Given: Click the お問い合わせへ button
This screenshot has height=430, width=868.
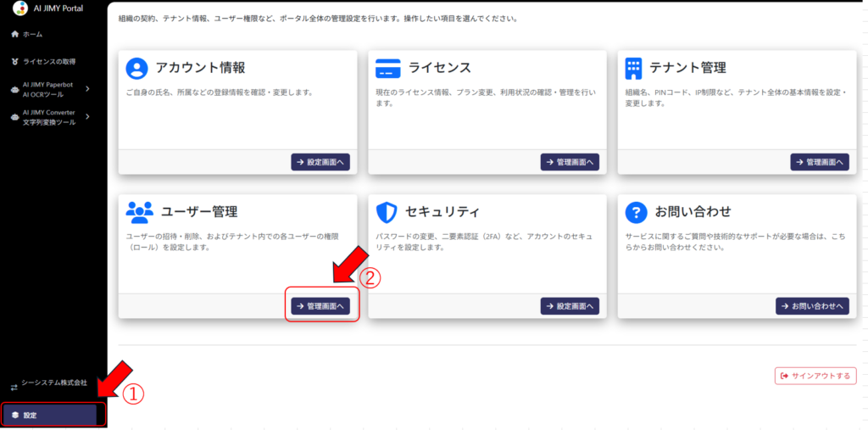Looking at the screenshot, I should 812,306.
